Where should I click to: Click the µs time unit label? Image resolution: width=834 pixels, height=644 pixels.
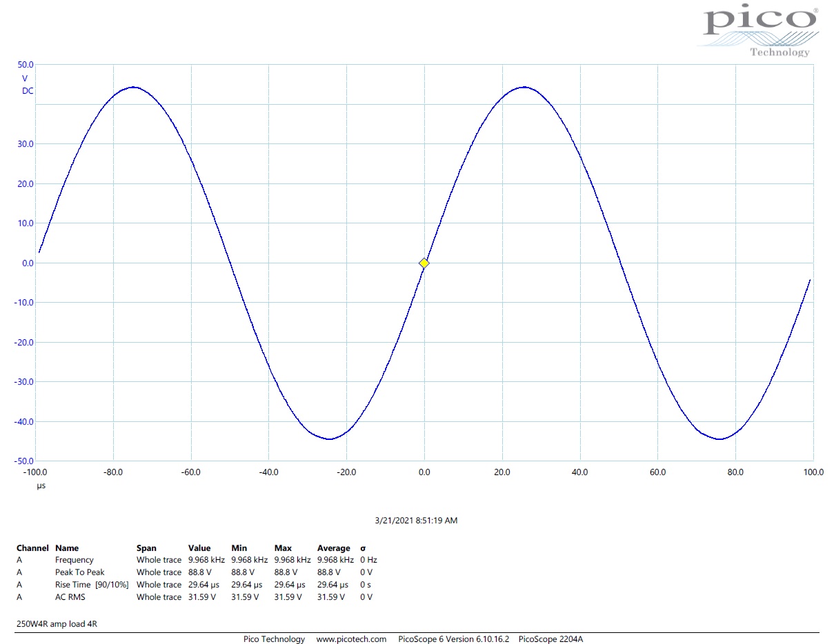point(41,486)
